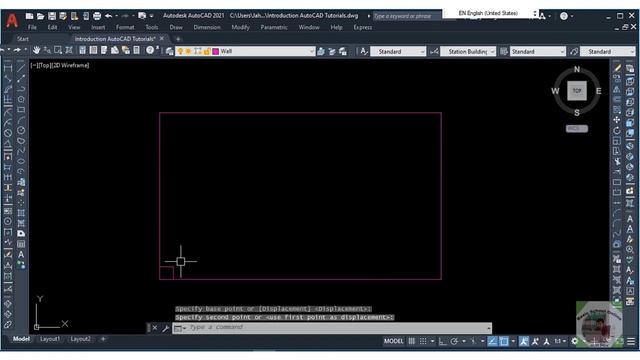
Task: Click the Table Style icon
Action: [504, 51]
